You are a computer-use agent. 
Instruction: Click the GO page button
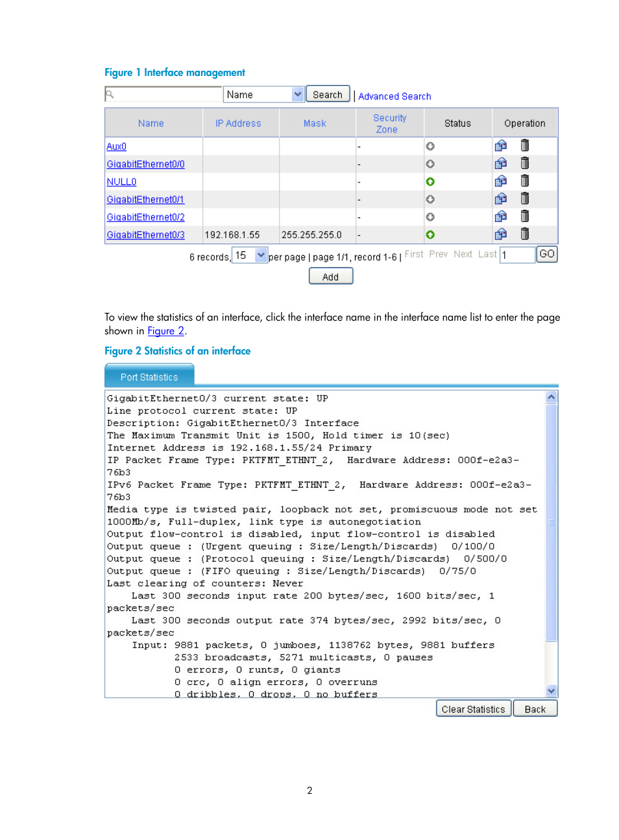547,254
